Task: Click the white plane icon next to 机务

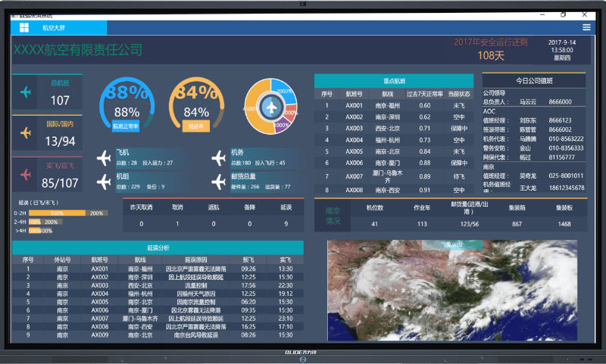Action: pyautogui.click(x=219, y=157)
